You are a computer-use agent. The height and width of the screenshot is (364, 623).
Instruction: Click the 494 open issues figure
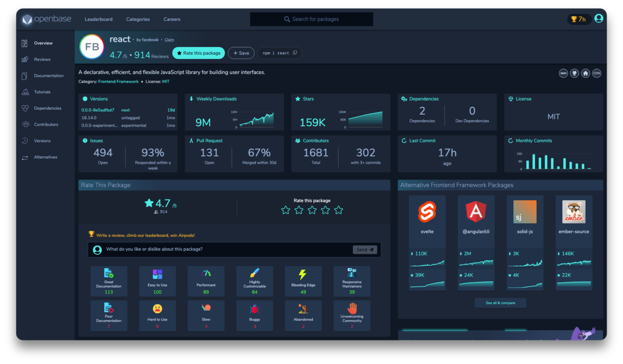point(103,153)
